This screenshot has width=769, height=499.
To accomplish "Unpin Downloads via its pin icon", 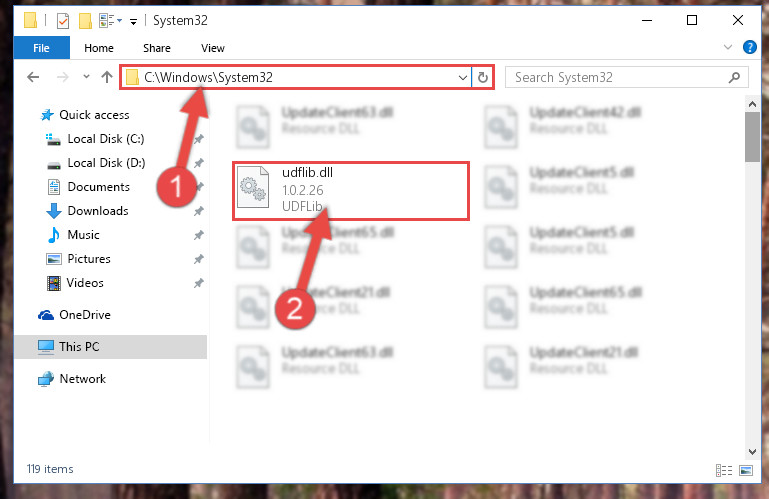I will click(198, 211).
